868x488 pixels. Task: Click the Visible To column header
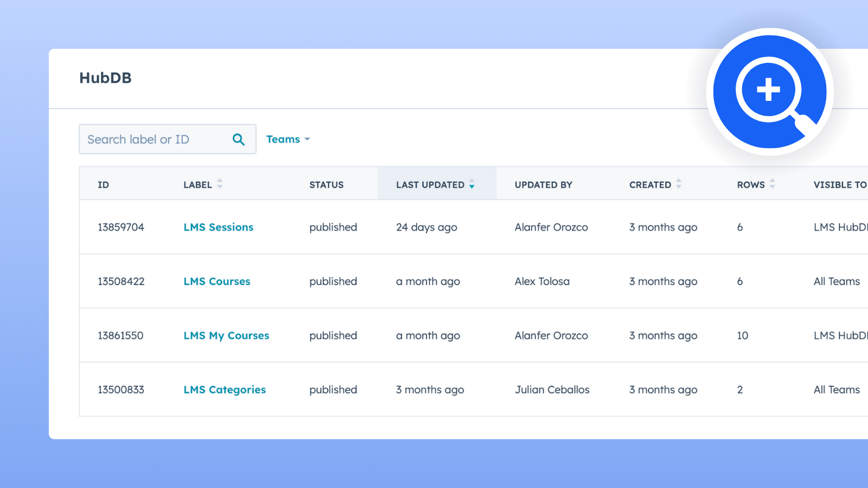pos(839,185)
